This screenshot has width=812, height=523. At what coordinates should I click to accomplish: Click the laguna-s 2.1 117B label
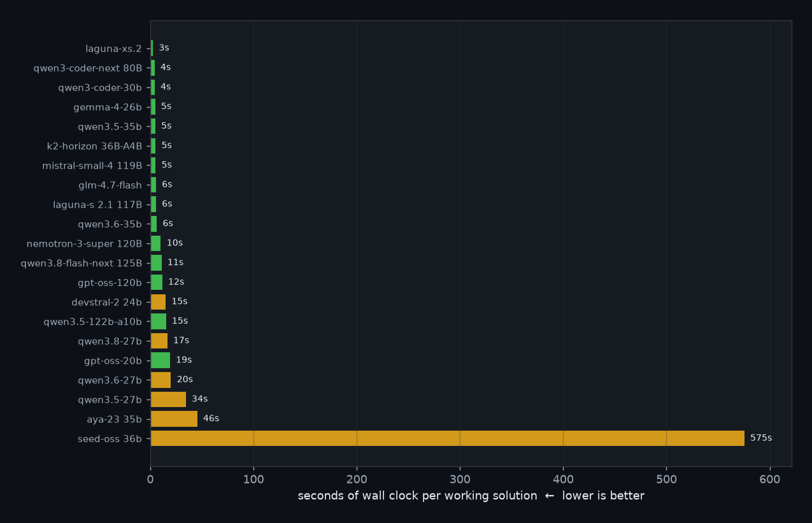[x=98, y=204]
